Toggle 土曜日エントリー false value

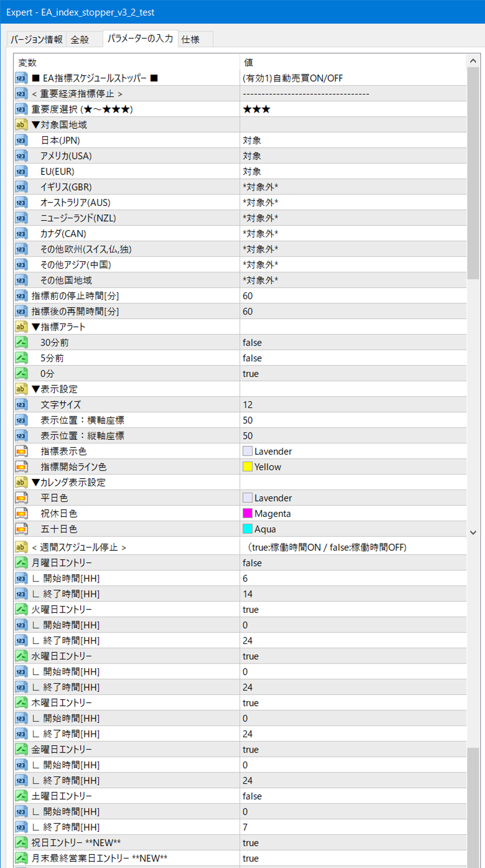point(252,796)
